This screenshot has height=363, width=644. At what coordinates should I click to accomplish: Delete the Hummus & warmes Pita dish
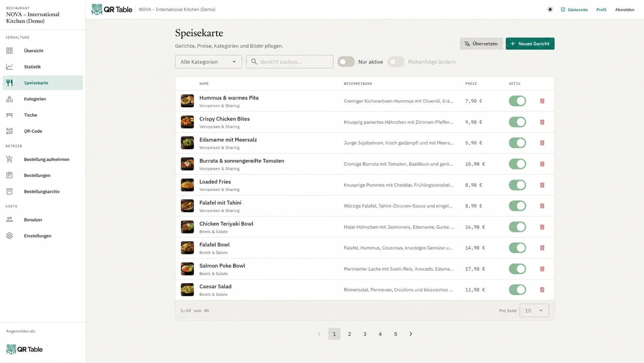click(542, 101)
